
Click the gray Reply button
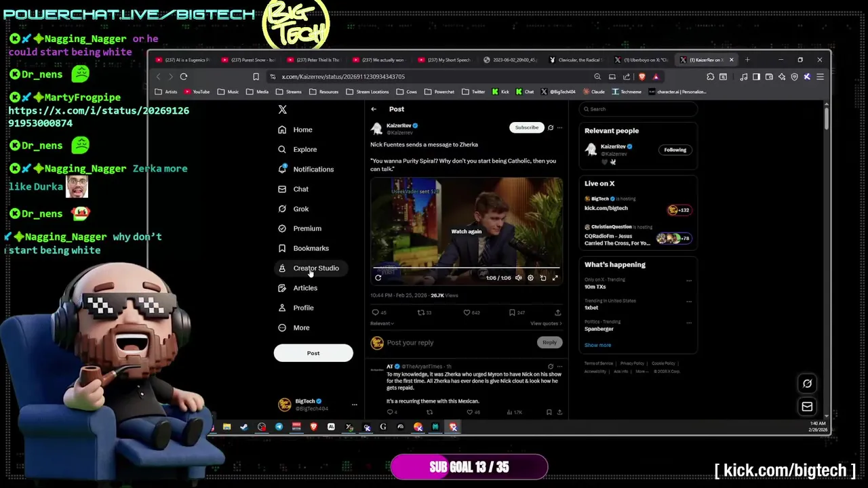point(549,342)
